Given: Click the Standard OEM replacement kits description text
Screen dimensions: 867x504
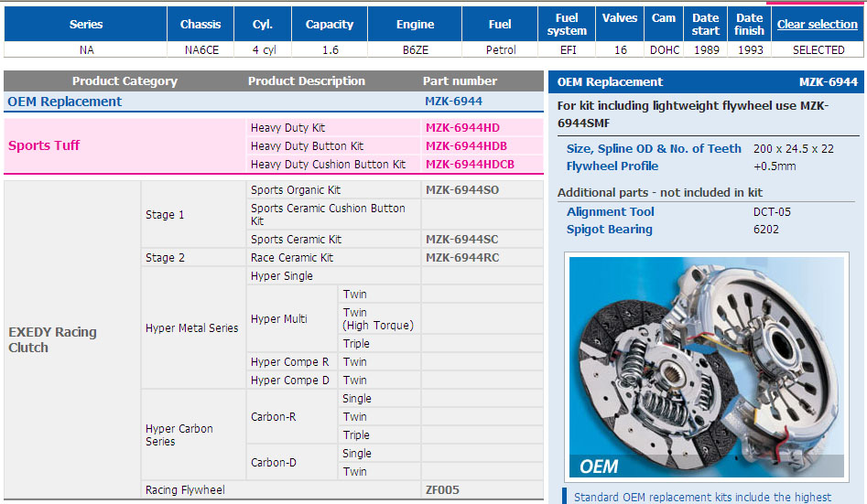Looking at the screenshot, I should (x=702, y=497).
